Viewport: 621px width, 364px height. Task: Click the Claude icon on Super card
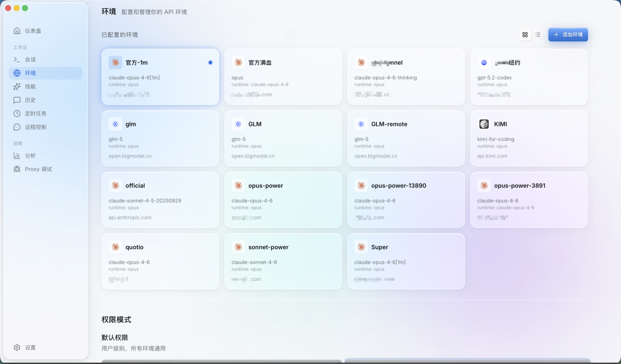click(x=361, y=247)
